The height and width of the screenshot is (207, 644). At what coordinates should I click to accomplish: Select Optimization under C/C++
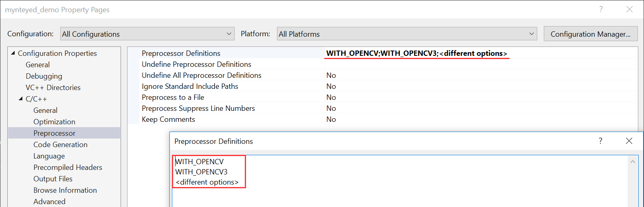coord(55,122)
